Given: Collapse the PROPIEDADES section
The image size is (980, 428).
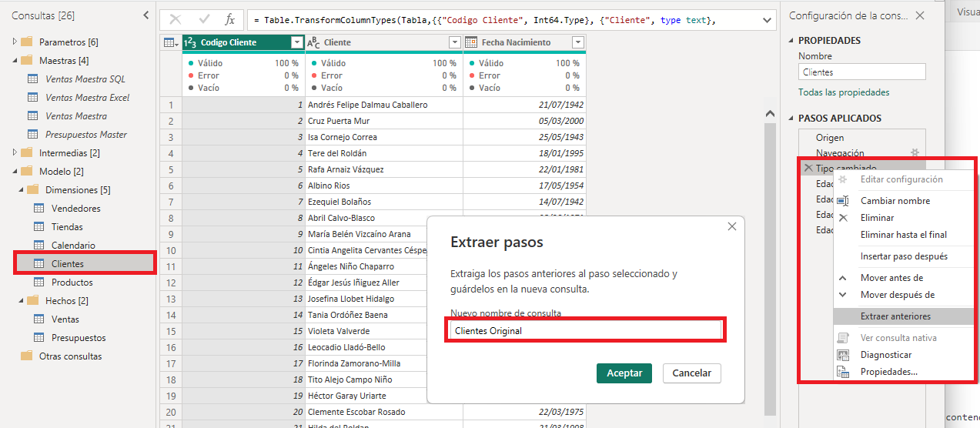Looking at the screenshot, I should click(x=791, y=41).
